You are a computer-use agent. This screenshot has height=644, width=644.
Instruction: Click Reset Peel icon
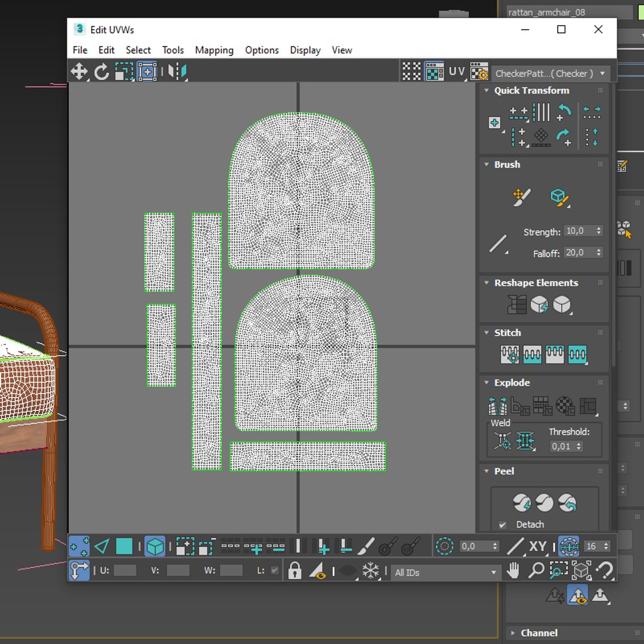coord(567,502)
